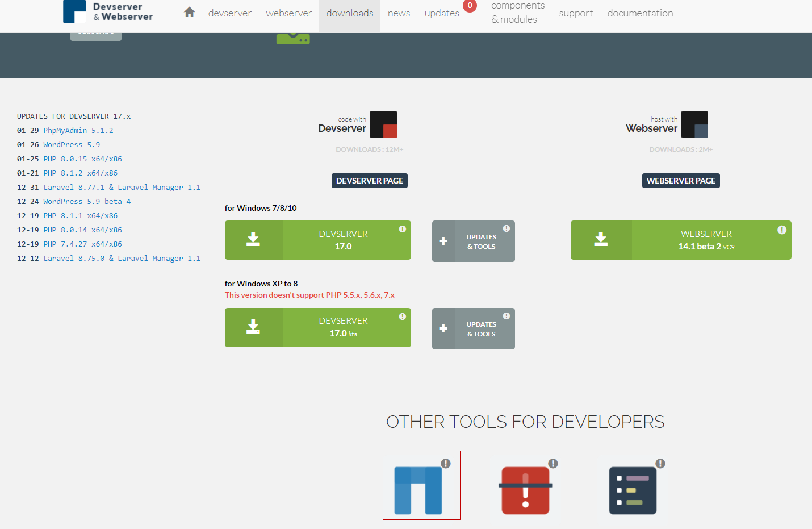Go to the documentation menu item
The width and height of the screenshot is (812, 529).
click(640, 13)
